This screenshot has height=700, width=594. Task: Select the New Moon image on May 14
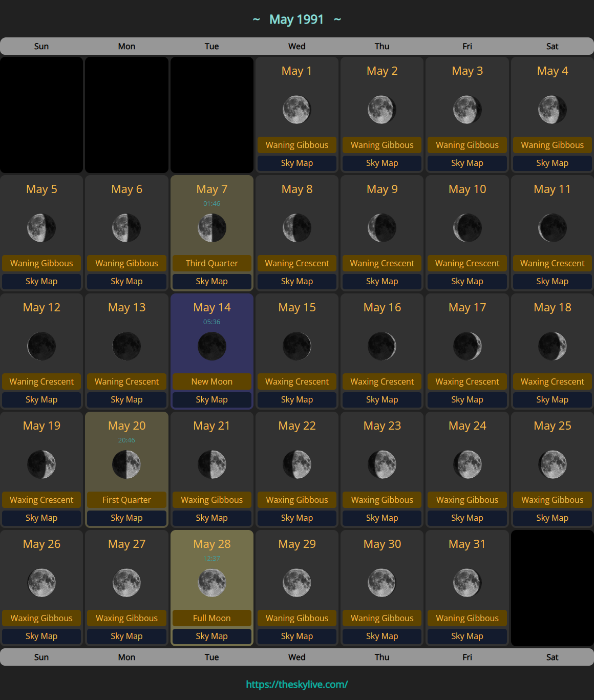tap(211, 346)
